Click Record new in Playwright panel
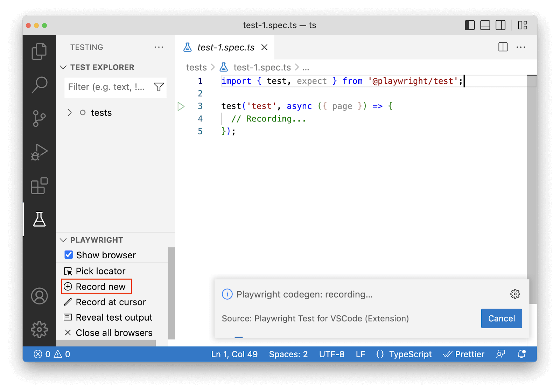The height and width of the screenshot is (392, 560). click(100, 287)
